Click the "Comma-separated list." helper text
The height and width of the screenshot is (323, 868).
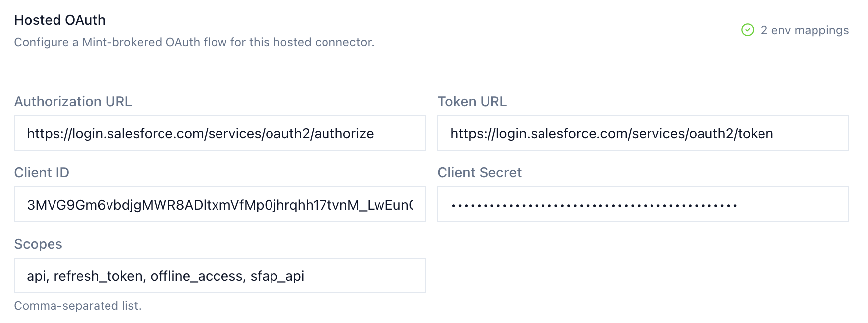[78, 306]
